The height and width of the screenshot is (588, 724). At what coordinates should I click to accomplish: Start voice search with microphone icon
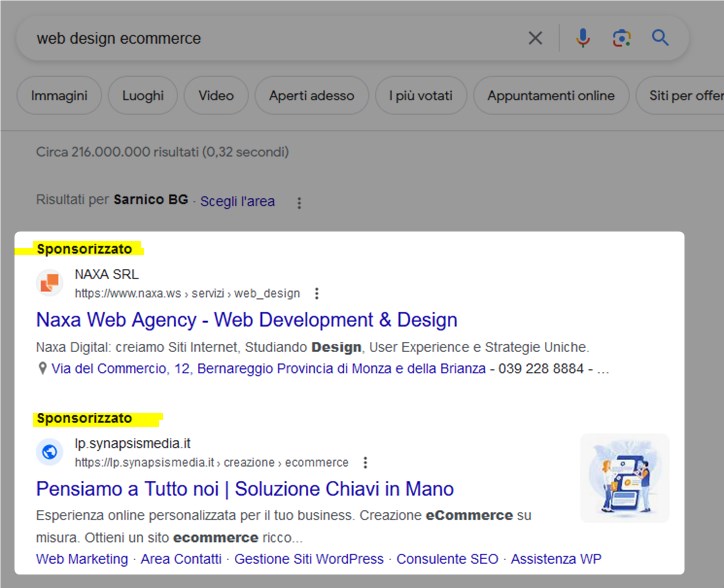coord(583,38)
